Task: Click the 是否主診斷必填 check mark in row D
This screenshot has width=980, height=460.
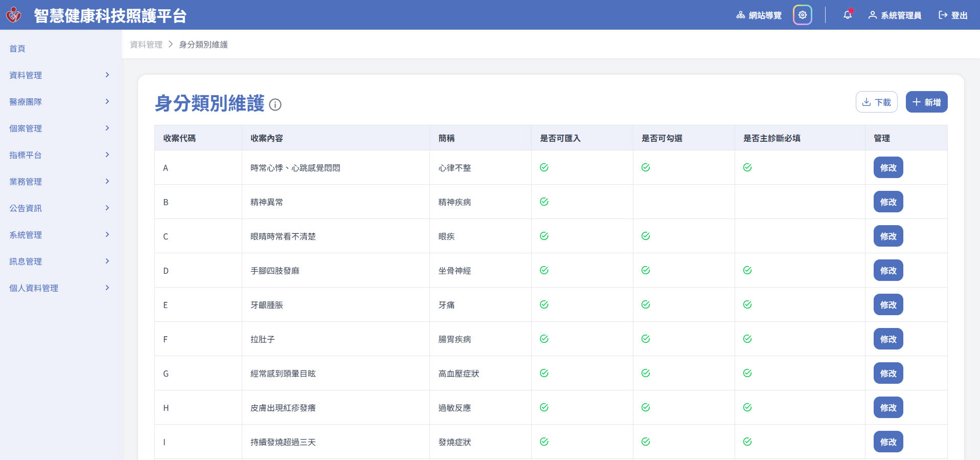Action: pyautogui.click(x=747, y=270)
